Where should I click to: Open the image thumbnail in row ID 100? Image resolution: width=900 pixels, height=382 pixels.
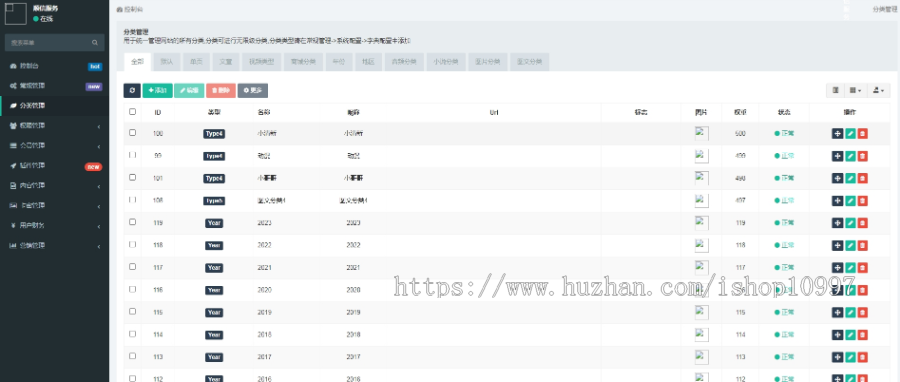tap(701, 133)
